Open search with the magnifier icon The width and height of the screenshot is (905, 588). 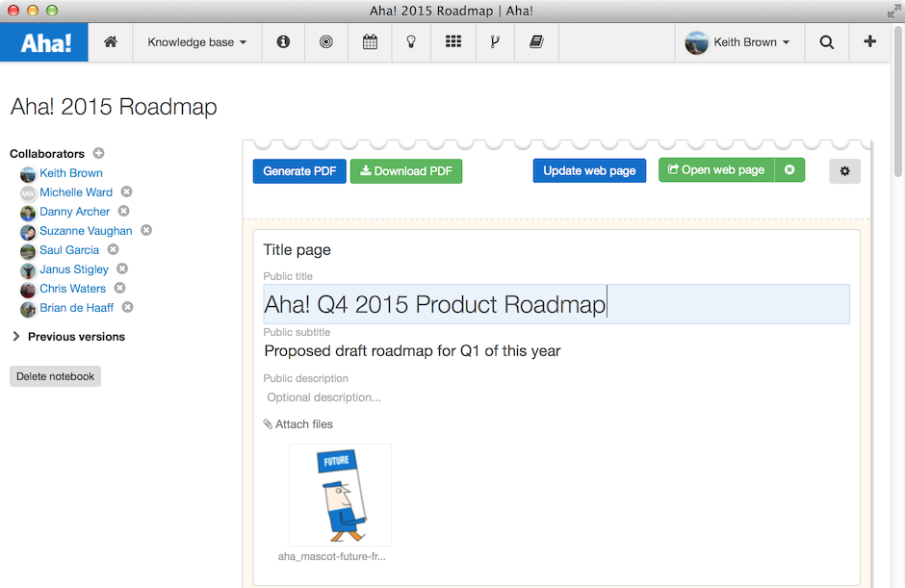pyautogui.click(x=826, y=42)
